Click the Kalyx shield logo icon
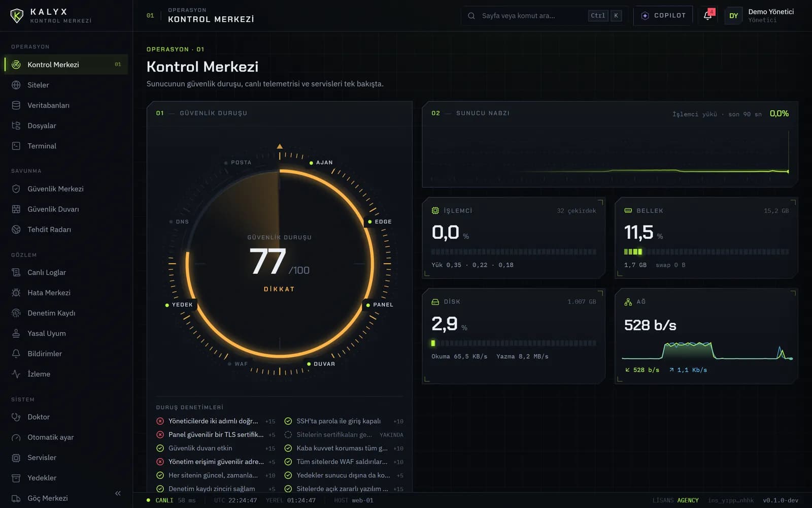 coord(17,16)
